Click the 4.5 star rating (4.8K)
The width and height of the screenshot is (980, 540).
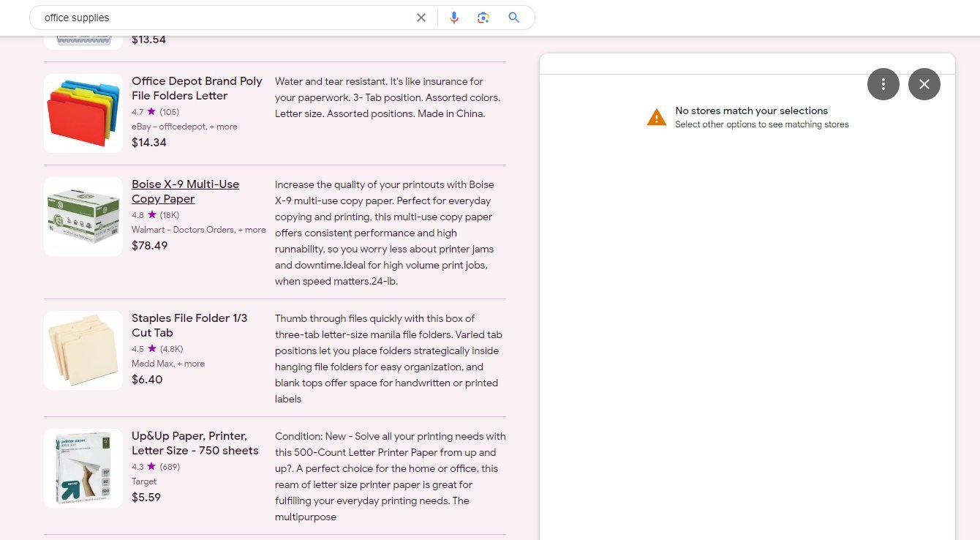[157, 349]
